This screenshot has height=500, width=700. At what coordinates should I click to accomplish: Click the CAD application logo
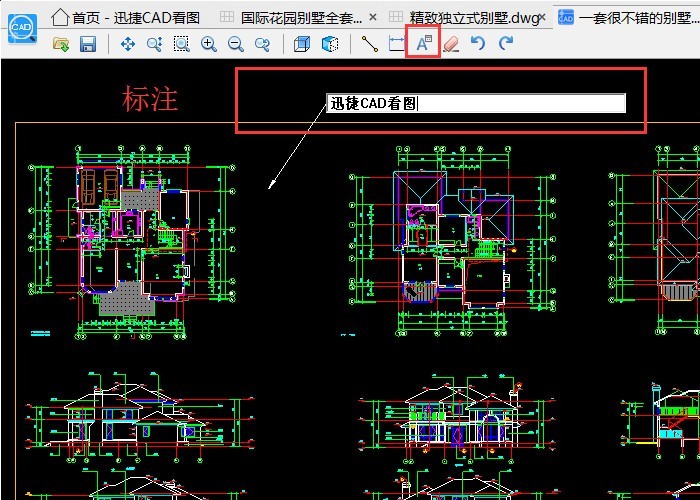tap(19, 27)
